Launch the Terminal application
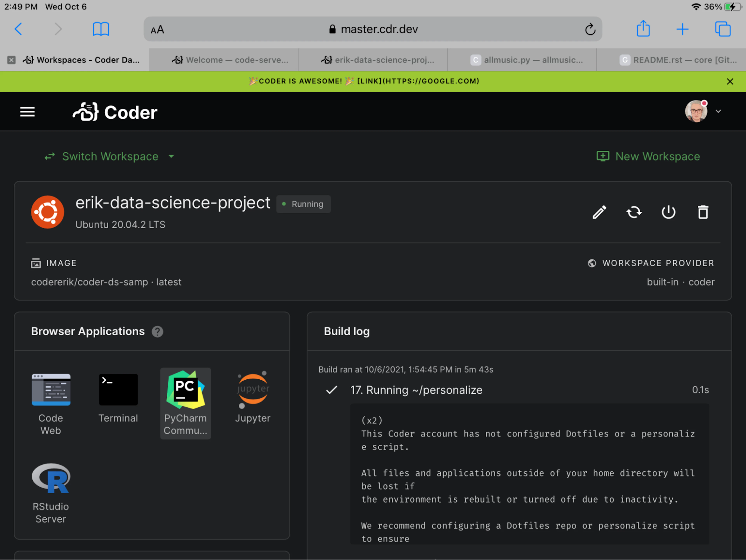The width and height of the screenshot is (746, 560). pyautogui.click(x=118, y=398)
